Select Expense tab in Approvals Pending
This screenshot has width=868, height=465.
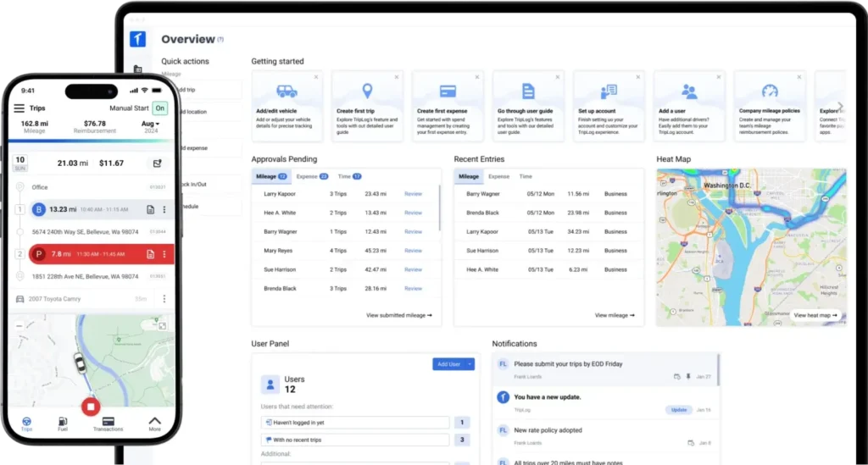[x=312, y=176]
